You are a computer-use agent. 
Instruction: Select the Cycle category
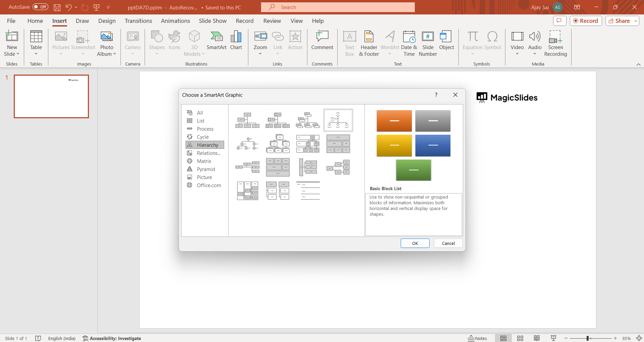pos(205,137)
